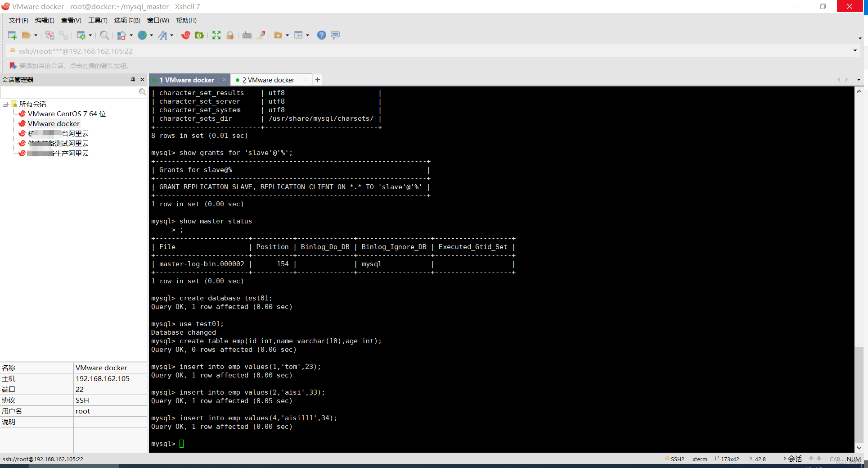Pin the session manager panel
The image size is (868, 468).
(133, 80)
